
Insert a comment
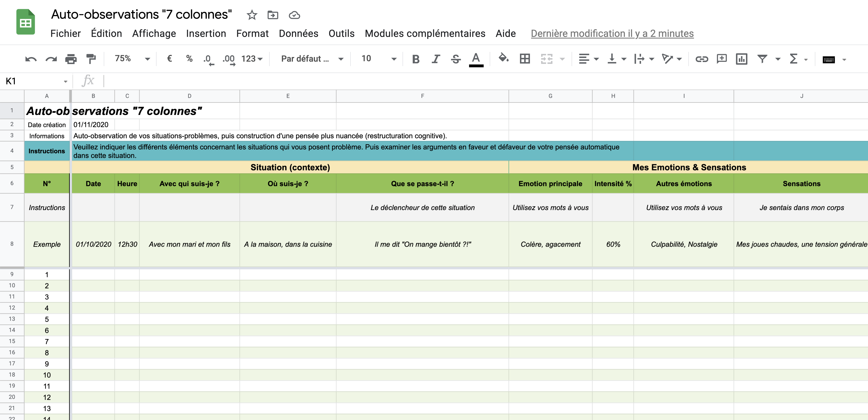pyautogui.click(x=721, y=59)
